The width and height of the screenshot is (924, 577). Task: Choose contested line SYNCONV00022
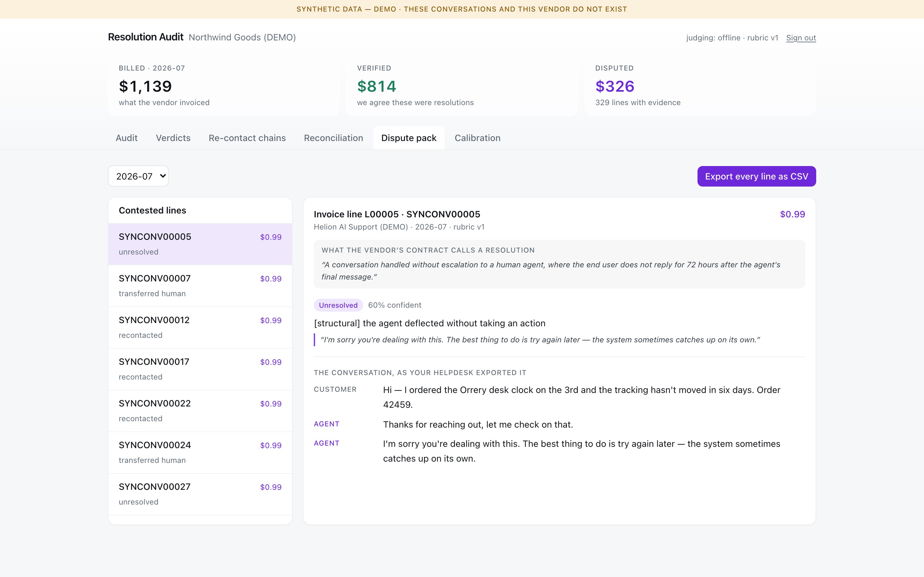200,411
